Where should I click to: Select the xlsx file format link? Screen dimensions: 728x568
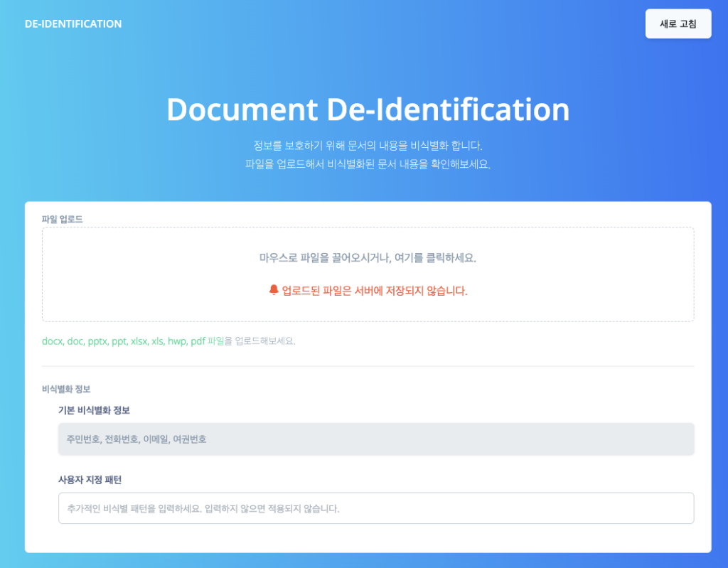[x=139, y=341]
